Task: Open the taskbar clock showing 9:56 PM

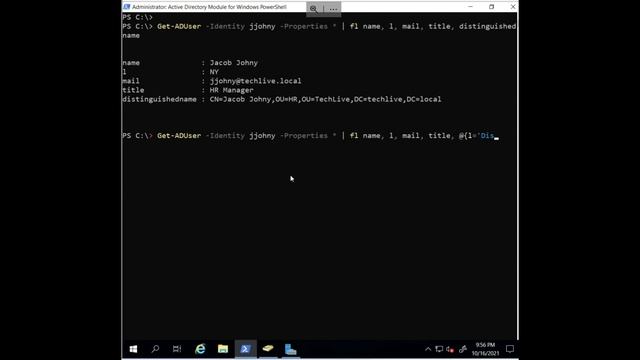Action: (x=485, y=349)
